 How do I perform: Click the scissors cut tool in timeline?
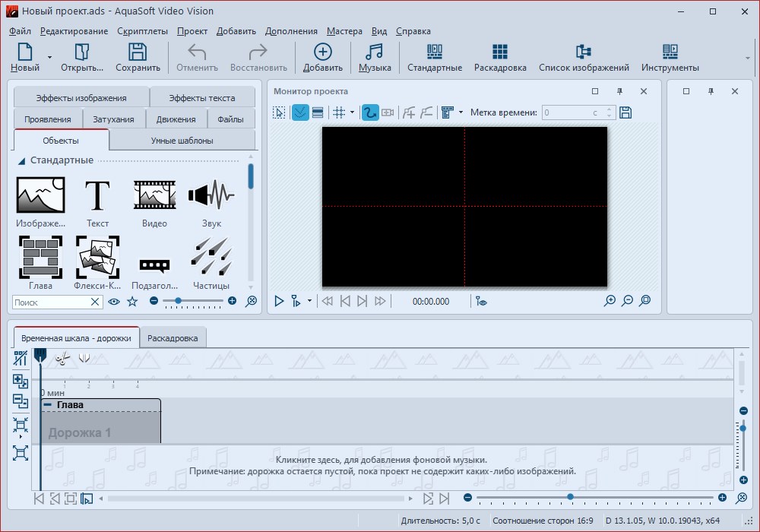(62, 357)
